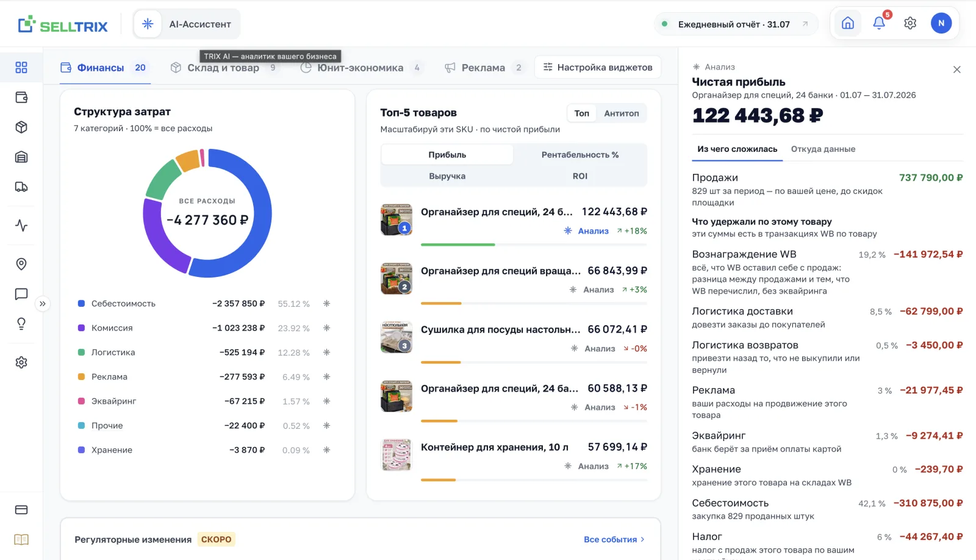This screenshot has height=560, width=976.
Task: Open the Из чего сложилась tab
Action: coord(737,149)
